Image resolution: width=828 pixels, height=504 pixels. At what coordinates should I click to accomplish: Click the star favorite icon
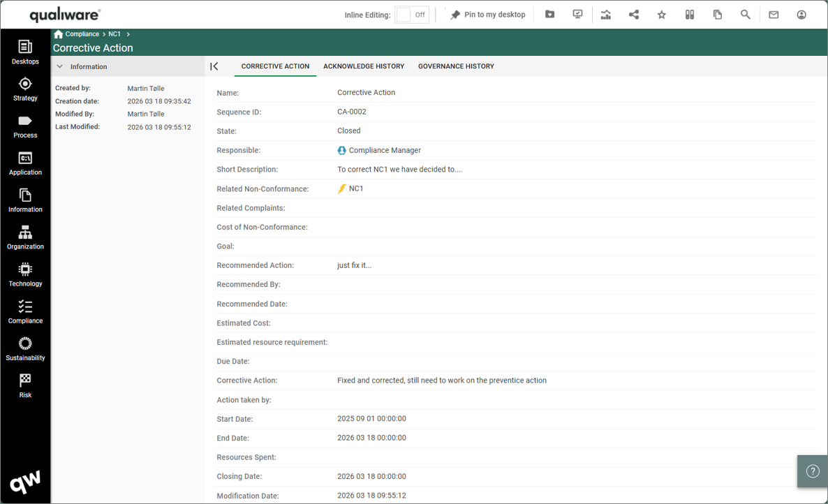[x=661, y=15]
